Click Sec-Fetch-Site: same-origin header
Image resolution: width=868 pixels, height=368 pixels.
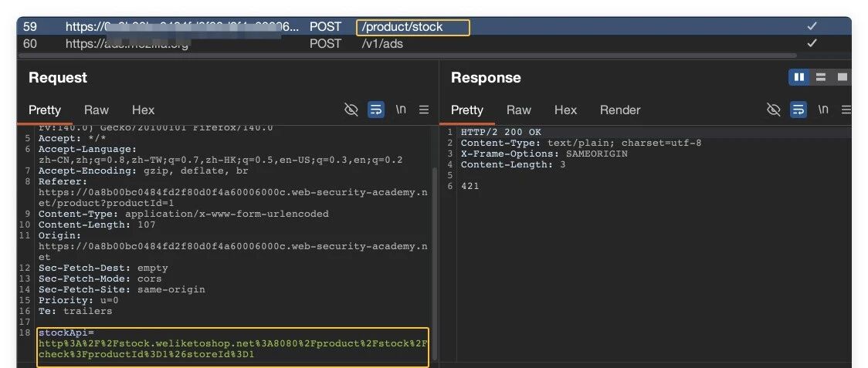point(122,289)
